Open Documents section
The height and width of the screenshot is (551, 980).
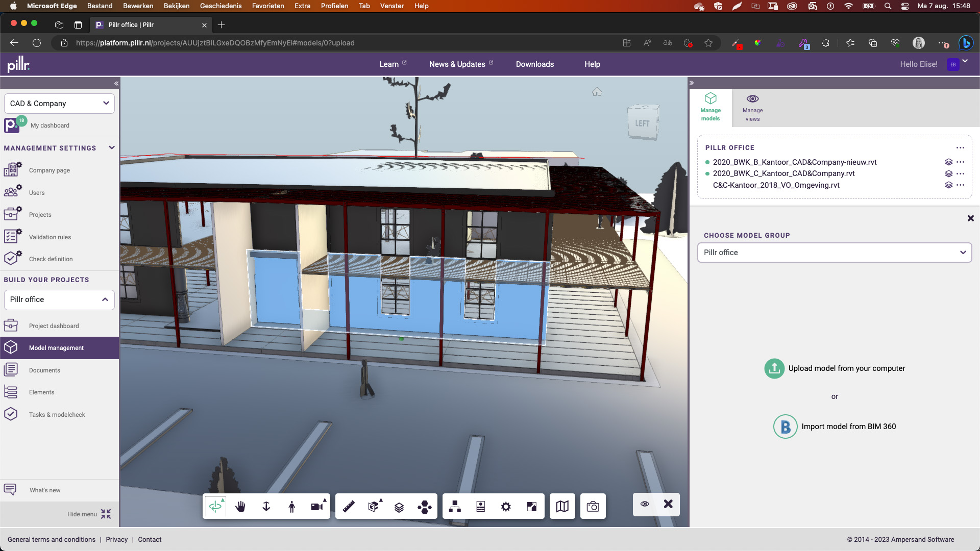click(x=44, y=370)
